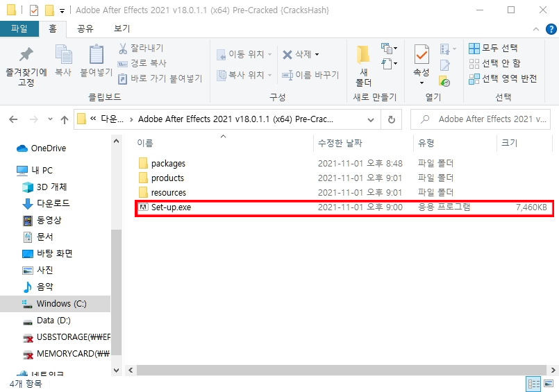Create 새 폴더 (New folder)
The height and width of the screenshot is (392, 559).
pos(363,66)
